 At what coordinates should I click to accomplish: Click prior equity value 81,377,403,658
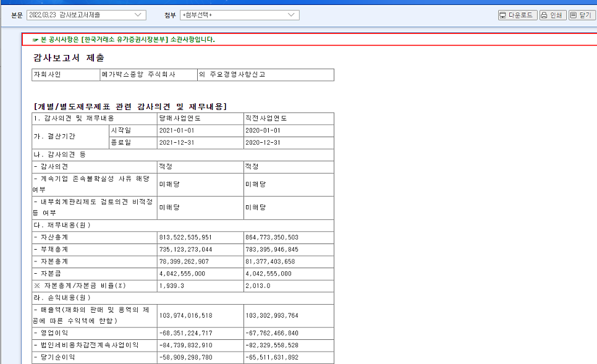point(270,262)
